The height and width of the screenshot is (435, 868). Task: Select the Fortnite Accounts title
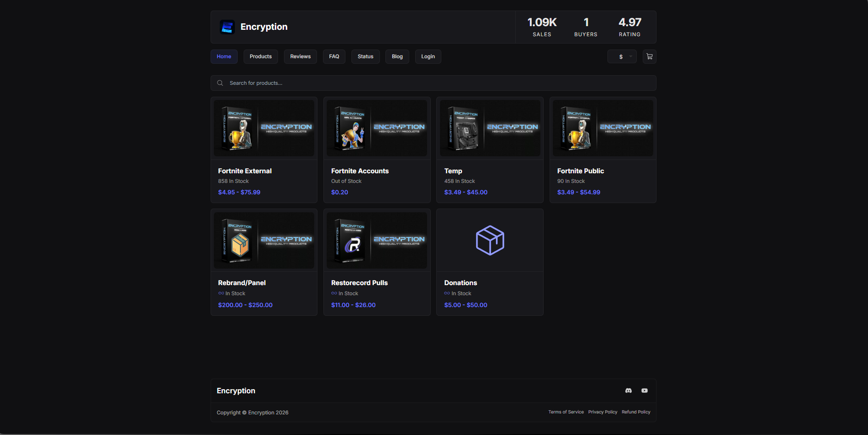pos(360,171)
